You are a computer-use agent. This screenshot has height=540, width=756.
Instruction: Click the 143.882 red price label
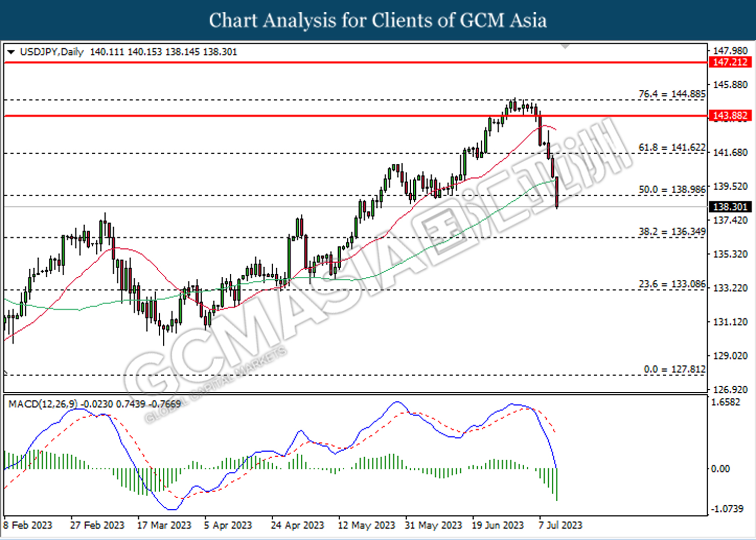point(730,115)
